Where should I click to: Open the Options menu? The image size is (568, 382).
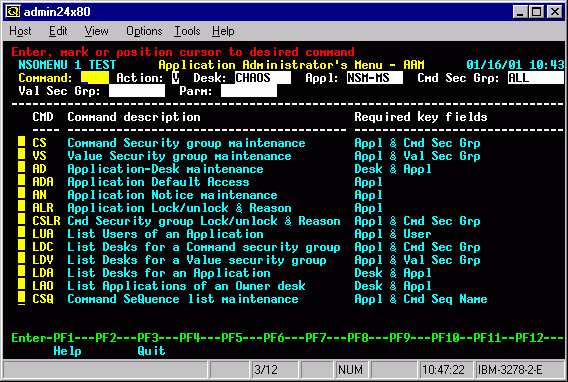(x=144, y=31)
